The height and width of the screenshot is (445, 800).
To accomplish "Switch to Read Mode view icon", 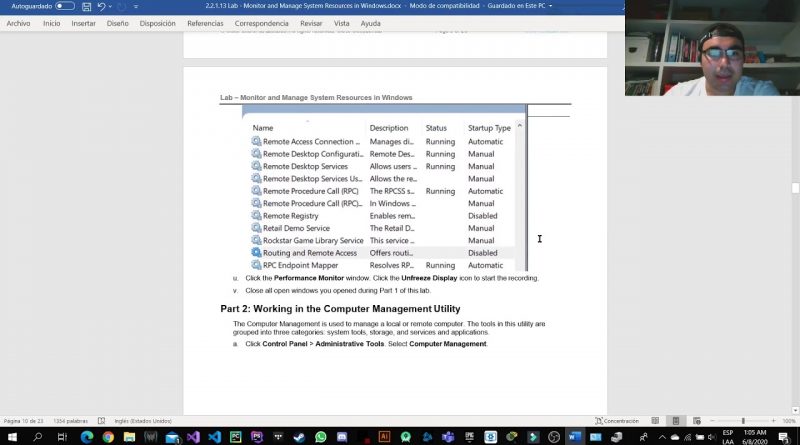I will click(x=655, y=421).
